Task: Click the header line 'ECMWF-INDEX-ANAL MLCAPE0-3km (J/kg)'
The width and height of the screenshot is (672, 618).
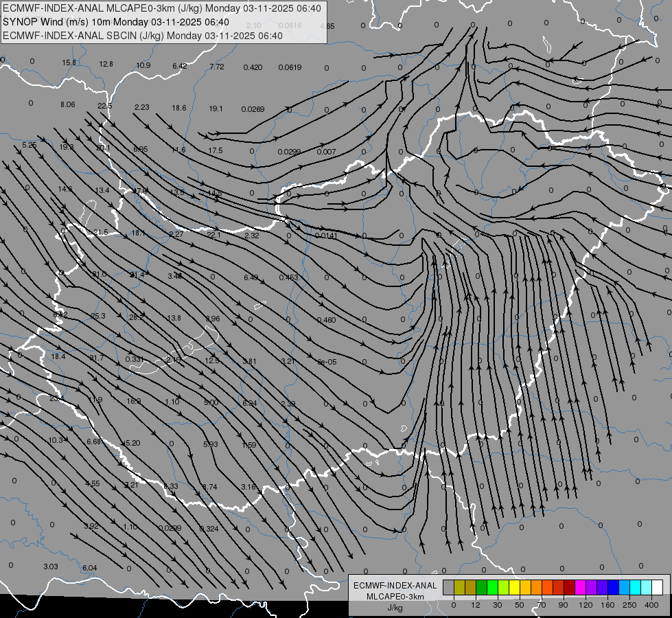Action: [x=161, y=8]
